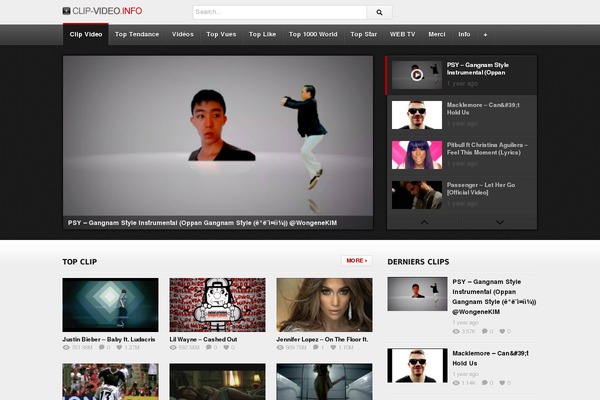Open the Jennifer Lopez On The Floor thumbnail
Screen dimensions: 600x400
point(324,305)
